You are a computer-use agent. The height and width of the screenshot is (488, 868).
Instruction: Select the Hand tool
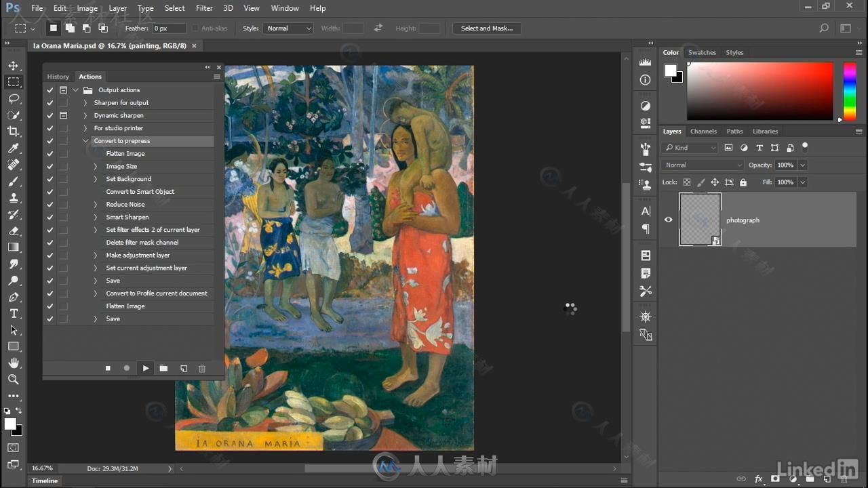tap(13, 363)
